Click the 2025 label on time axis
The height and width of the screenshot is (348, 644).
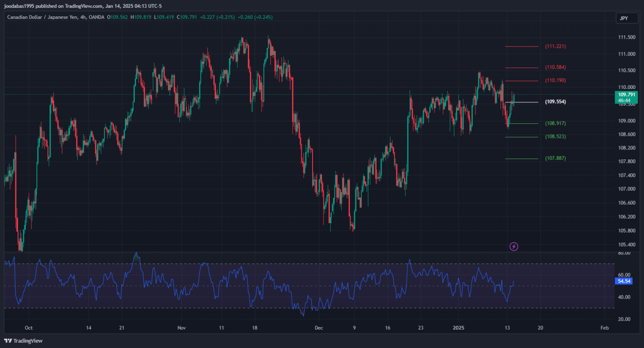pyautogui.click(x=459, y=327)
